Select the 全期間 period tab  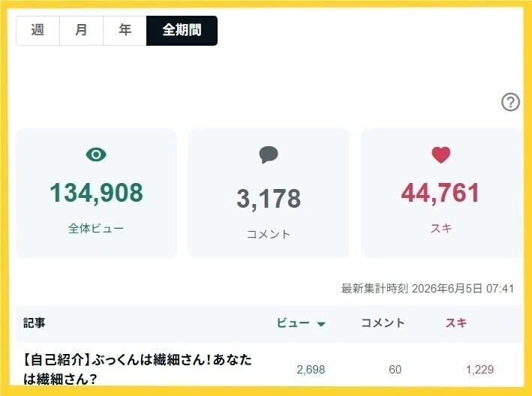tap(182, 31)
